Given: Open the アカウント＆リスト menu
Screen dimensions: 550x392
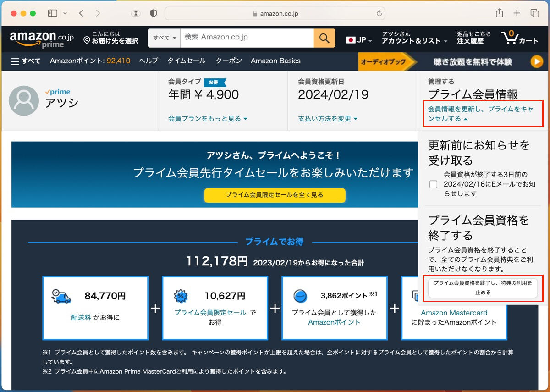Looking at the screenshot, I should click(414, 38).
